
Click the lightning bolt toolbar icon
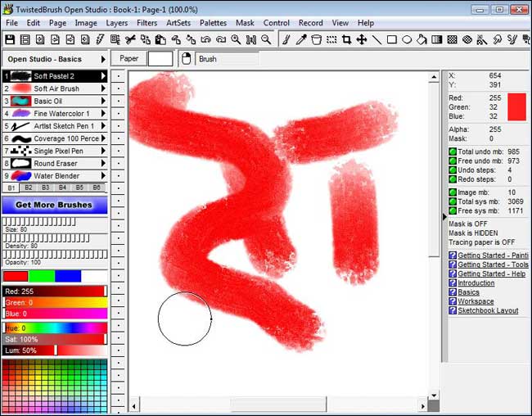click(x=100, y=40)
